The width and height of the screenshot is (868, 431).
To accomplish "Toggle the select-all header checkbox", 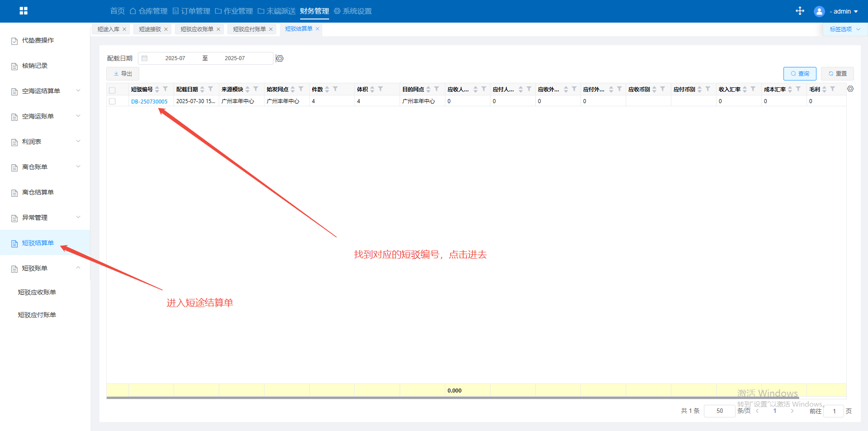I will click(113, 90).
